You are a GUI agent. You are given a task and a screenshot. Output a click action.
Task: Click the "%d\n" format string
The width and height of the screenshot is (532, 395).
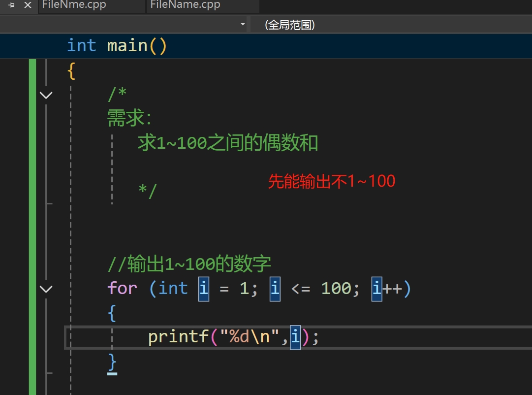[250, 337]
